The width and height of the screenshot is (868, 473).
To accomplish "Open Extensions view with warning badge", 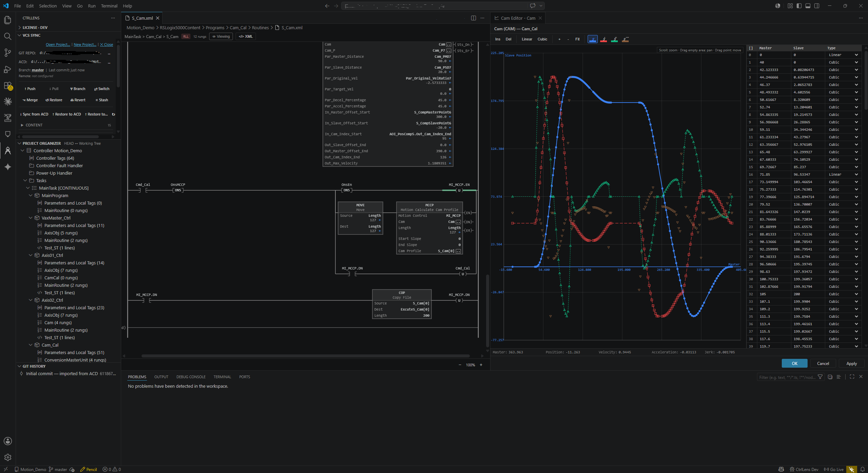I will pyautogui.click(x=7, y=85).
